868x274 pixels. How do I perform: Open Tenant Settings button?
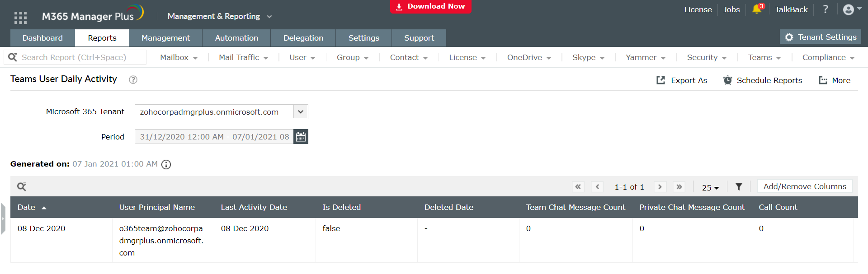821,37
